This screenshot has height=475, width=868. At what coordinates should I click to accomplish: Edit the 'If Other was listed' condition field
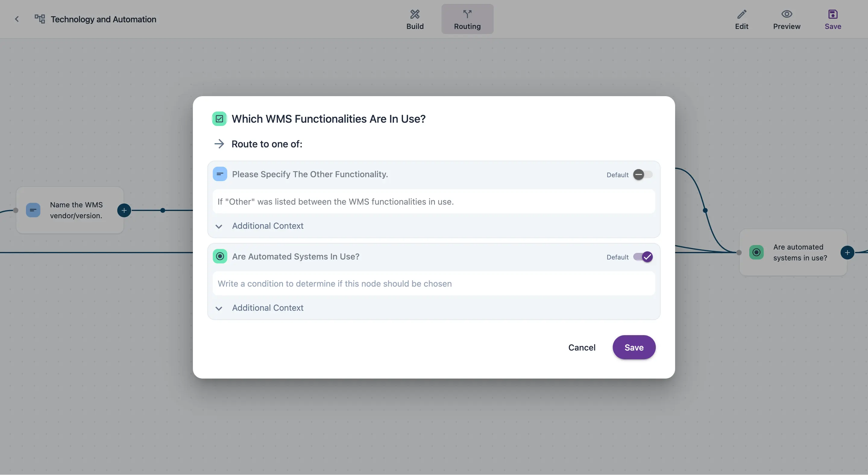434,201
